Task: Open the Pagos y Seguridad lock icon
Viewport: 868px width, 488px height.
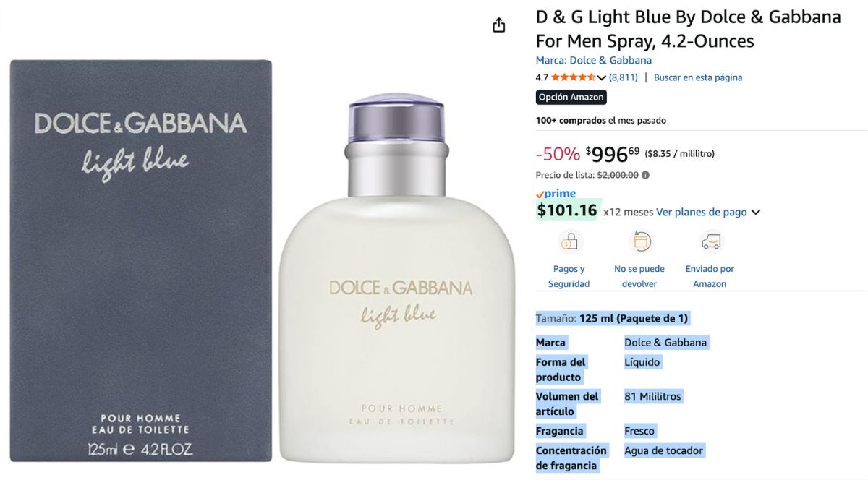Action: pyautogui.click(x=569, y=241)
